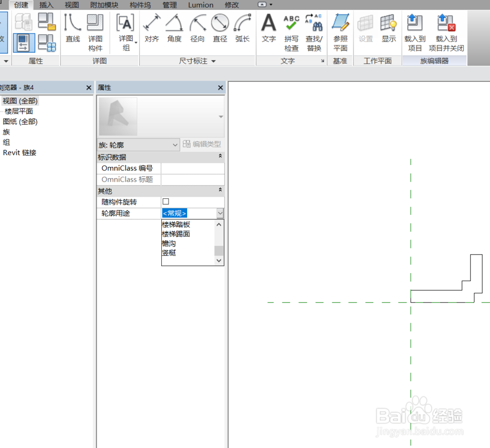The image size is (490, 448).
Task: Open the Lumion ribbon tab
Action: (200, 5)
